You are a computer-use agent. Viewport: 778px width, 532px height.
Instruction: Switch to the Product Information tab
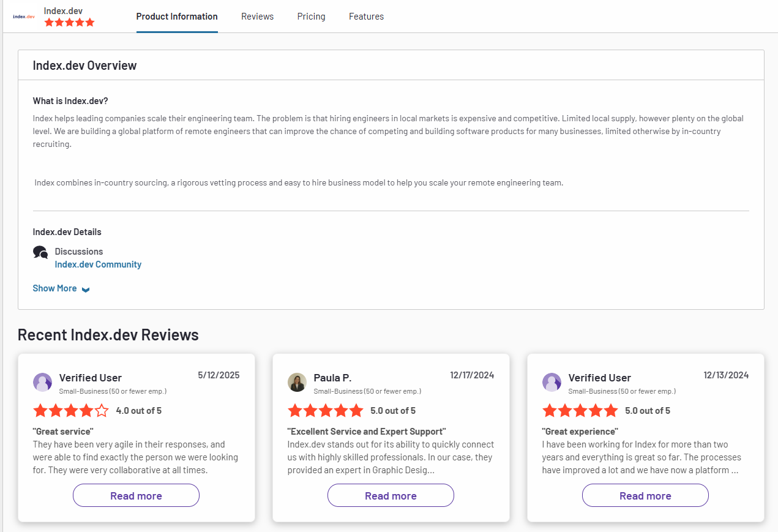177,17
